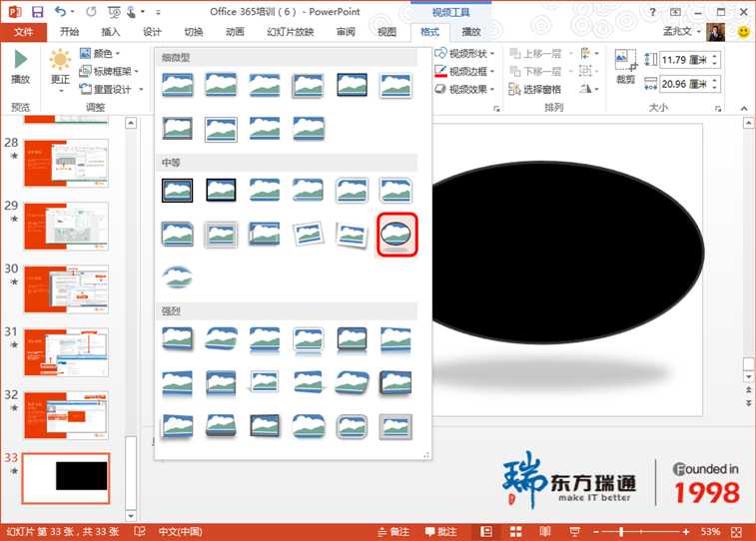Switch to slide sorter view icon
The height and width of the screenshot is (541, 756).
[x=516, y=532]
